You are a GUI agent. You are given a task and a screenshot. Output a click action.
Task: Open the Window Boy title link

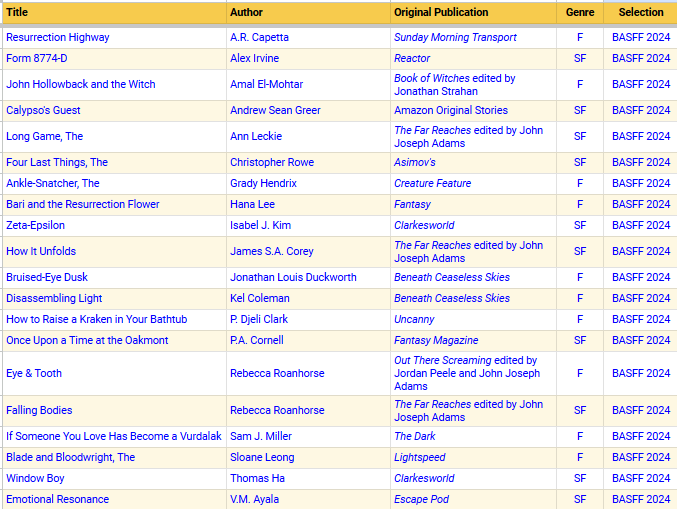[x=35, y=478]
